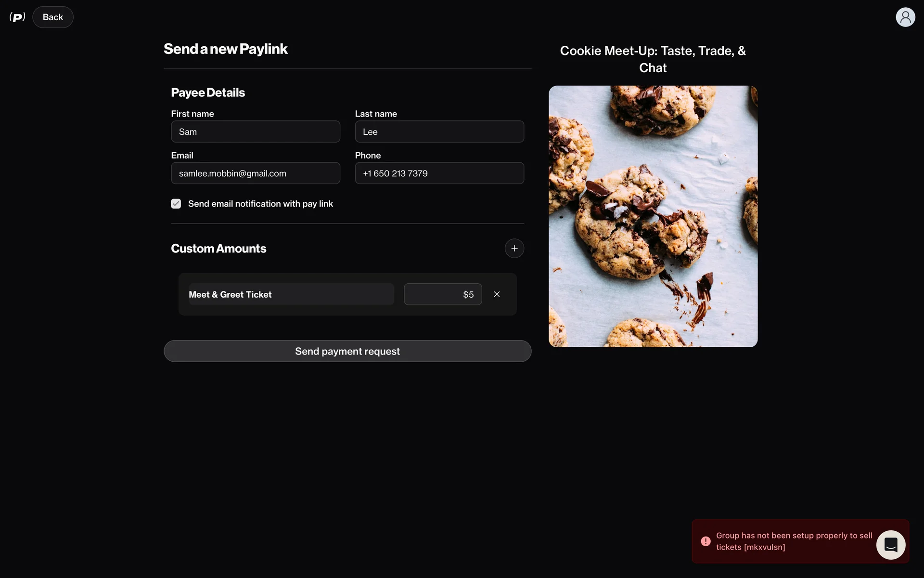Edit the Last name field containing Lee

[x=439, y=132]
